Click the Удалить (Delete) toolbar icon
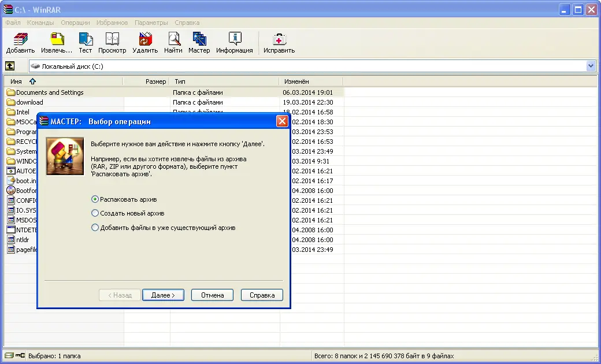601x364 pixels. click(145, 39)
